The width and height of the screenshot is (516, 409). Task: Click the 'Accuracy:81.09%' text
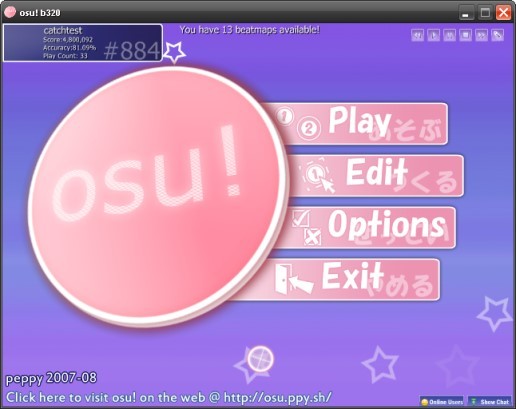(69, 48)
